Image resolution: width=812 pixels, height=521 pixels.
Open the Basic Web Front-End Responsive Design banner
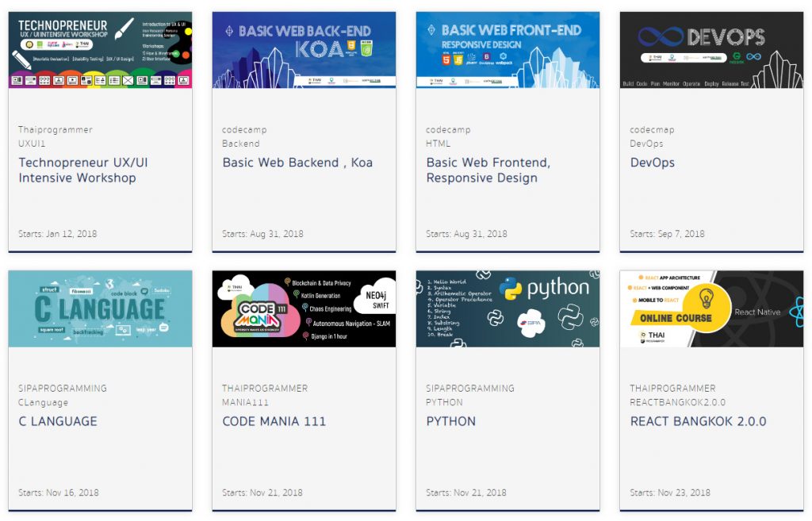(507, 50)
